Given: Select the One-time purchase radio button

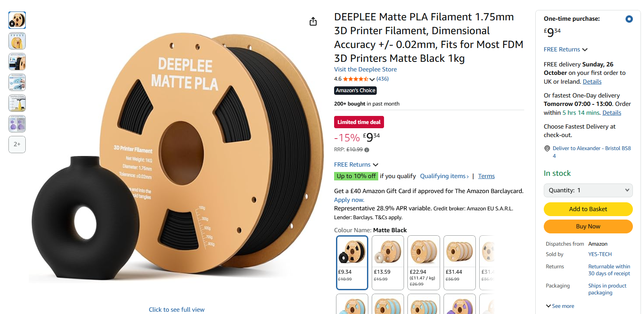Looking at the screenshot, I should point(629,19).
